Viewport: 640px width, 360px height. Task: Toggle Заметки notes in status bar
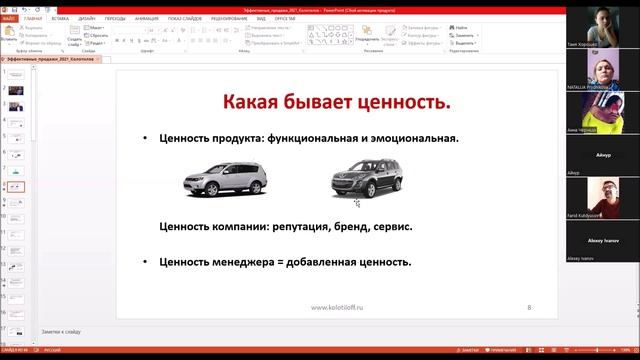[468, 350]
